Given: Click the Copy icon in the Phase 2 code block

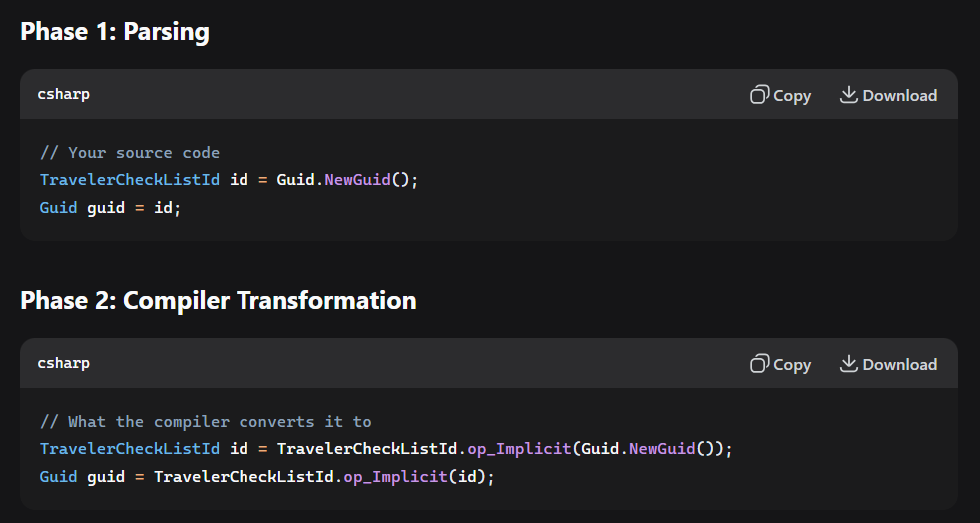Looking at the screenshot, I should coord(760,364).
